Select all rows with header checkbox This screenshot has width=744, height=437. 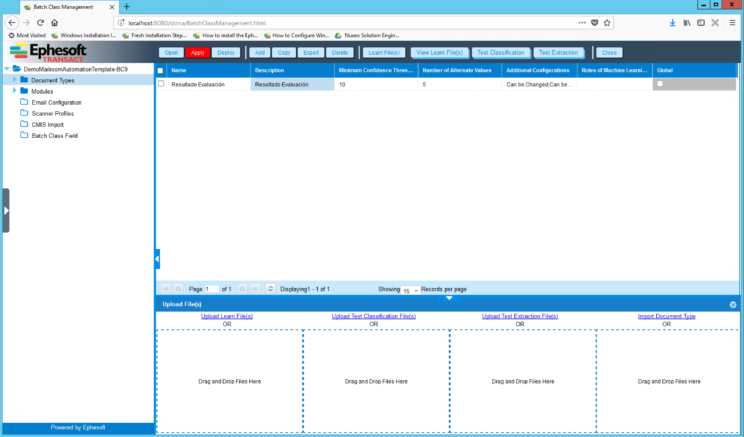coord(160,71)
